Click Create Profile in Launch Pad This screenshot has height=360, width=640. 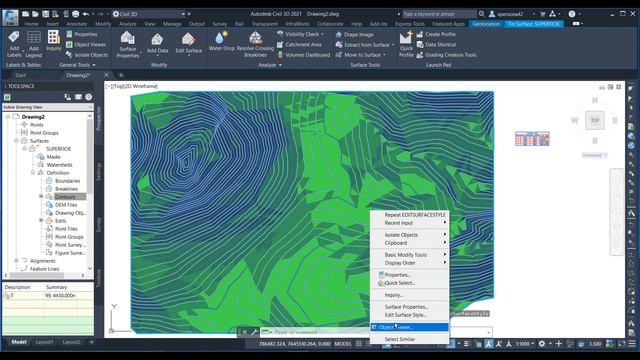tap(436, 34)
